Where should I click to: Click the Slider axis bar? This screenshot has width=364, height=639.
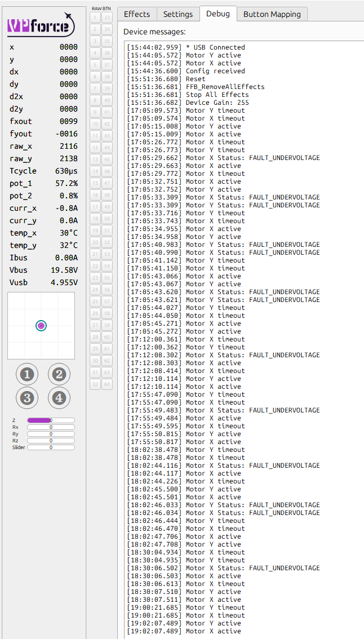tap(51, 447)
